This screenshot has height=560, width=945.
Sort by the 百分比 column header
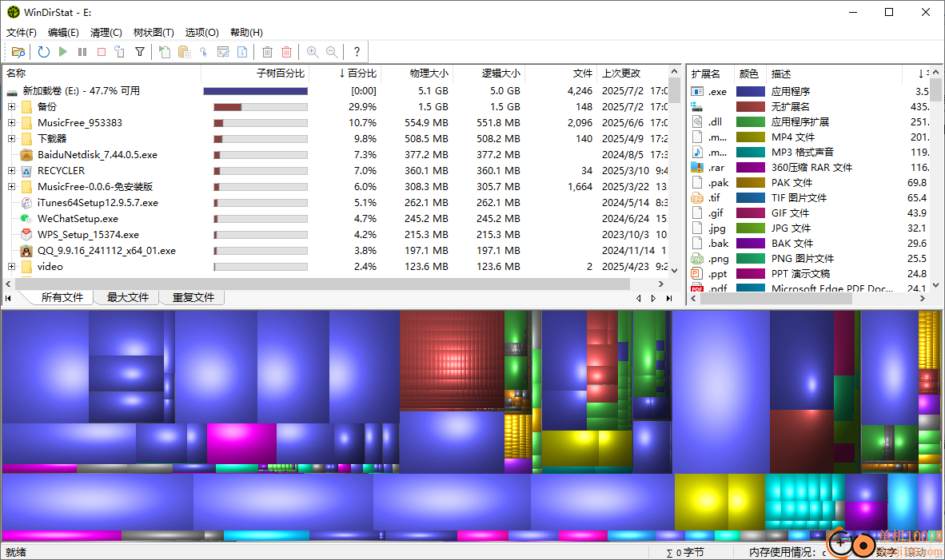pyautogui.click(x=345, y=73)
